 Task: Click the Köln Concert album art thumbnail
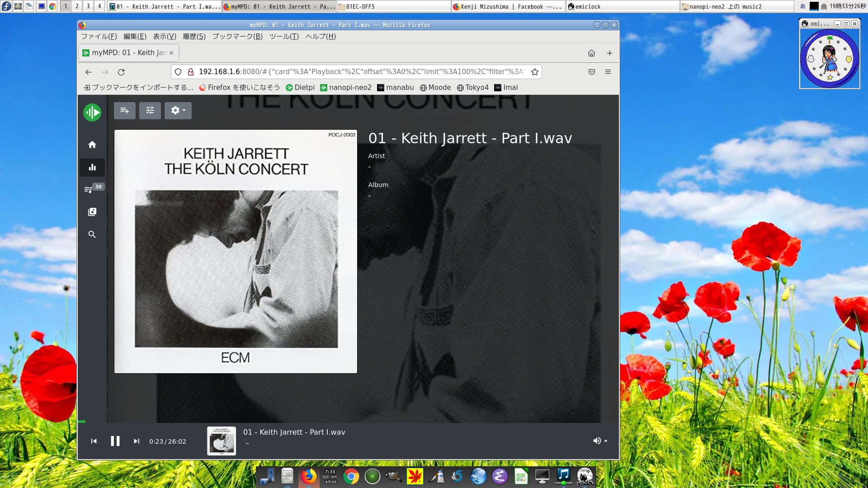221,441
